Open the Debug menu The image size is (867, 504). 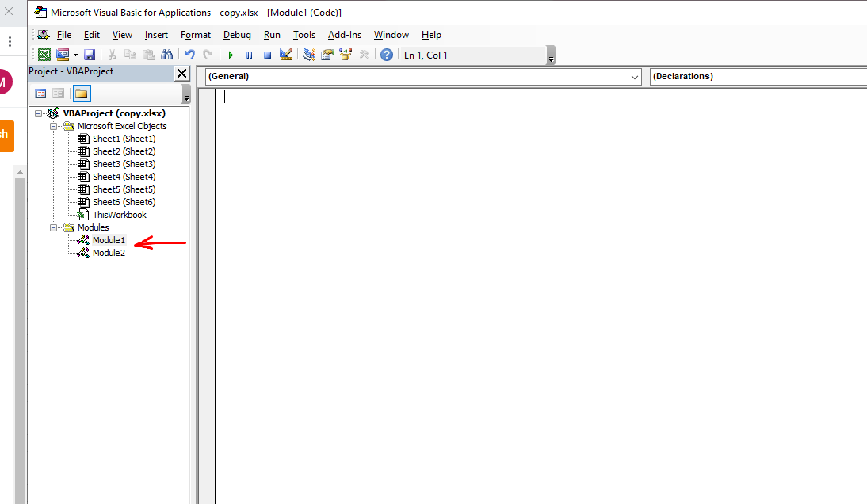(237, 35)
